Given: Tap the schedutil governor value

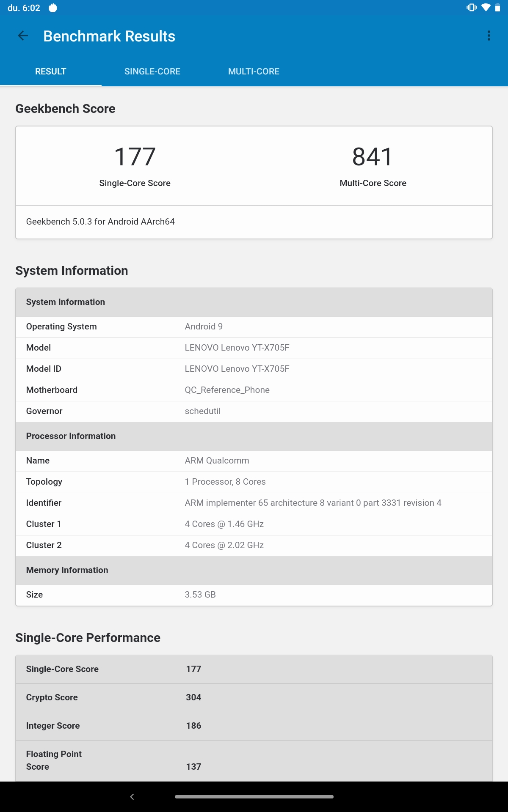Looking at the screenshot, I should [x=203, y=411].
